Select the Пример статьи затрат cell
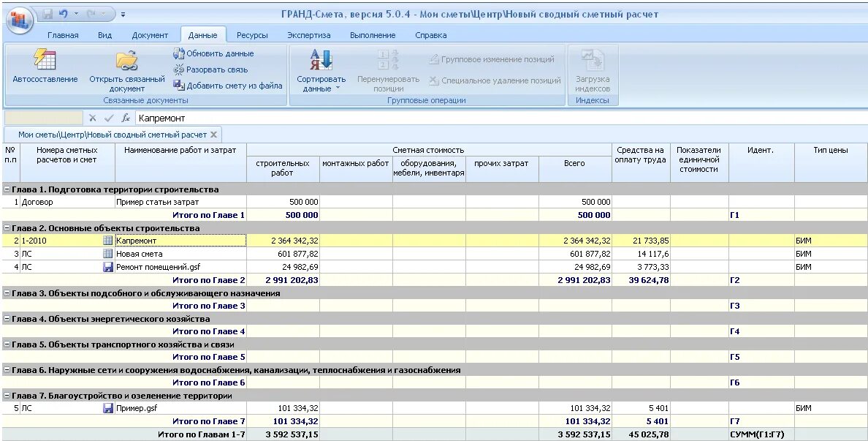 180,203
